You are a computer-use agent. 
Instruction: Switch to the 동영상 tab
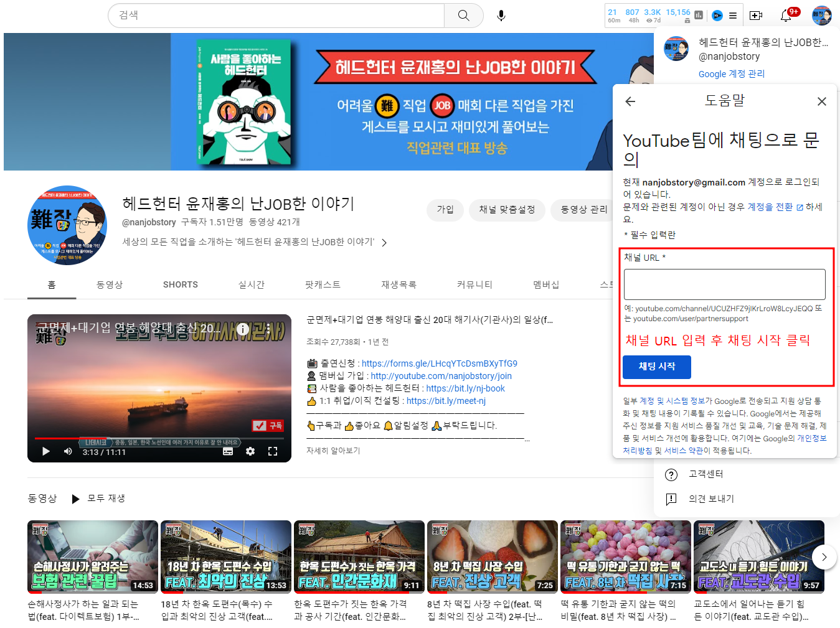click(x=110, y=285)
